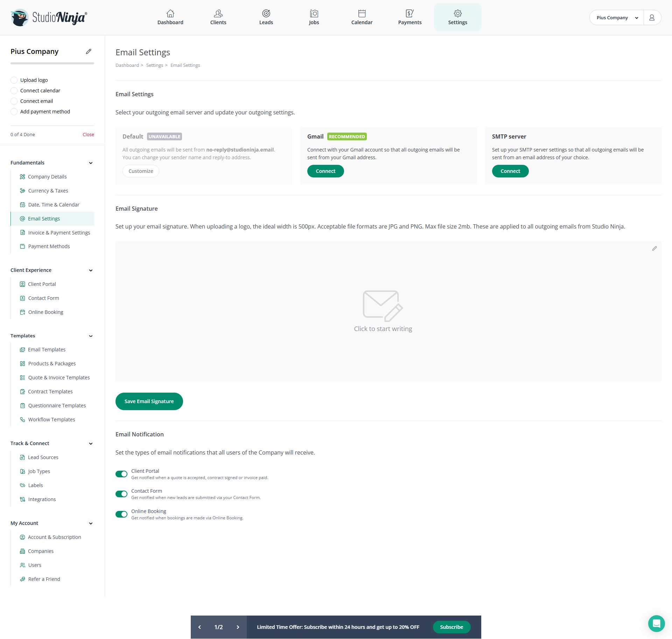This screenshot has width=672, height=639.
Task: Edit company name pencil icon
Action: 89,51
